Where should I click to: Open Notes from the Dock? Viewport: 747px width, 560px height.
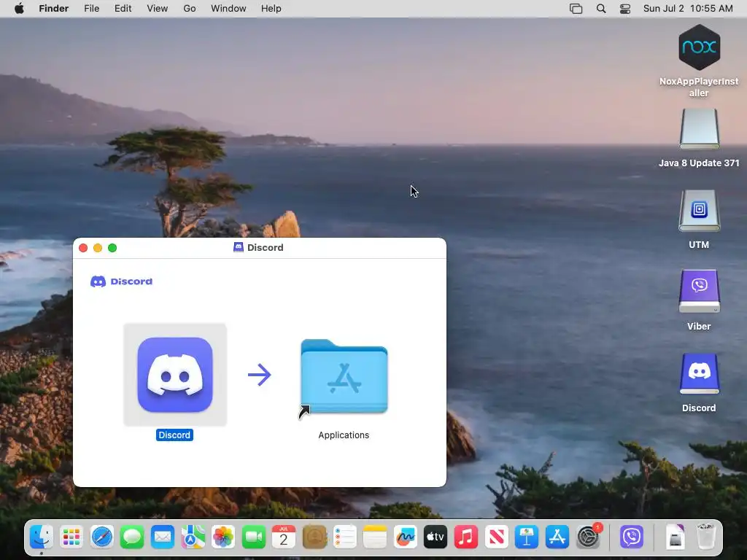coord(375,537)
